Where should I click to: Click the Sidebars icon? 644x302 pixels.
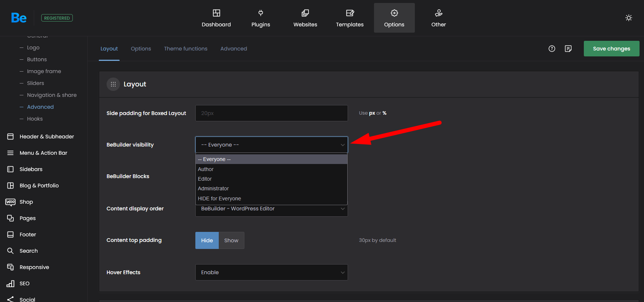click(x=10, y=169)
